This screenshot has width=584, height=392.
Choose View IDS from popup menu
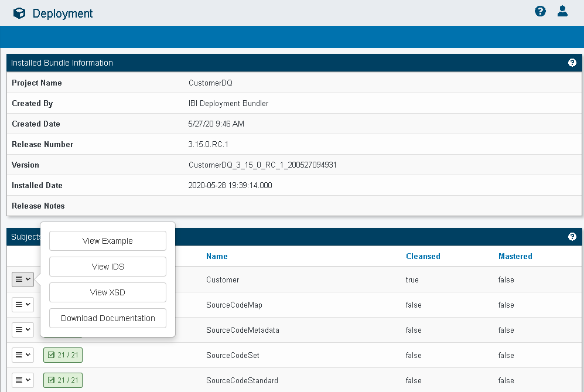coord(108,267)
